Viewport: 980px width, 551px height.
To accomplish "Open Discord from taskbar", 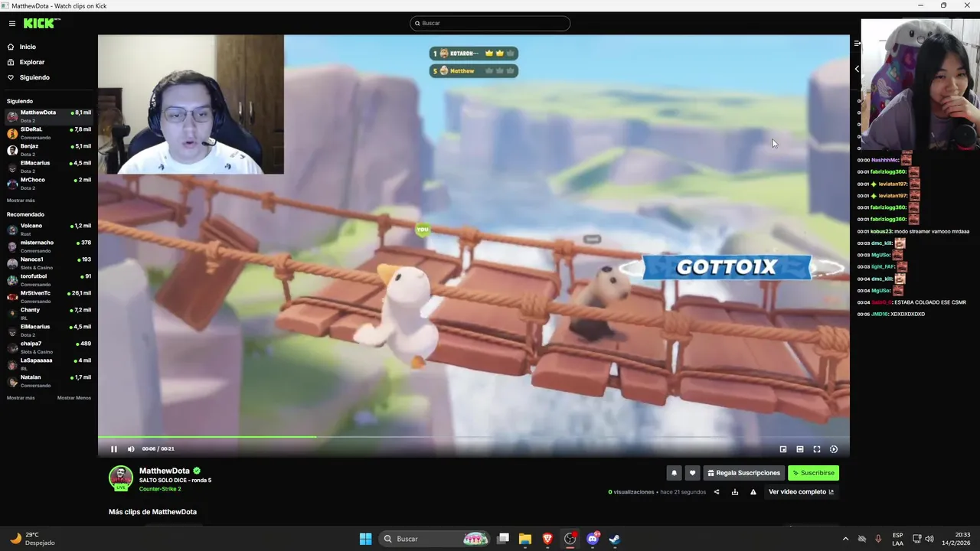I will [x=593, y=539].
